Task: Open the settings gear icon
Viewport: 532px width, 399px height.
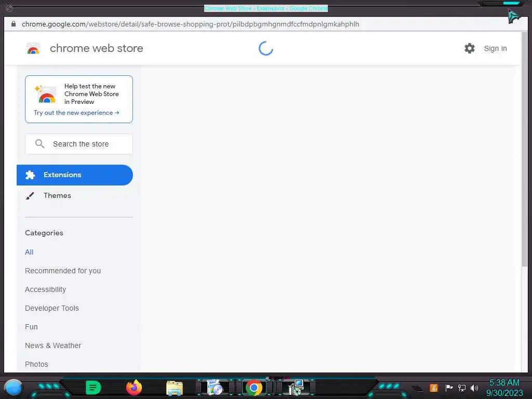Action: [470, 48]
